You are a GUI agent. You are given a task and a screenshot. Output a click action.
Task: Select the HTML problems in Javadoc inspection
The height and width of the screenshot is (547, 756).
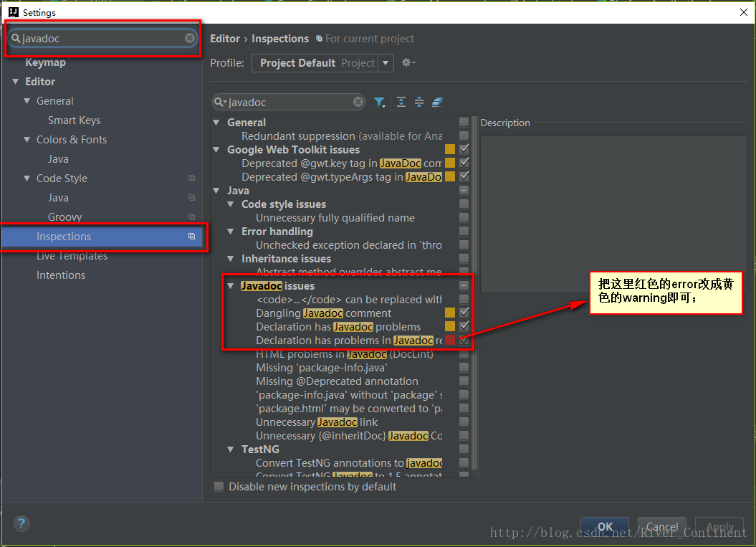click(x=344, y=354)
